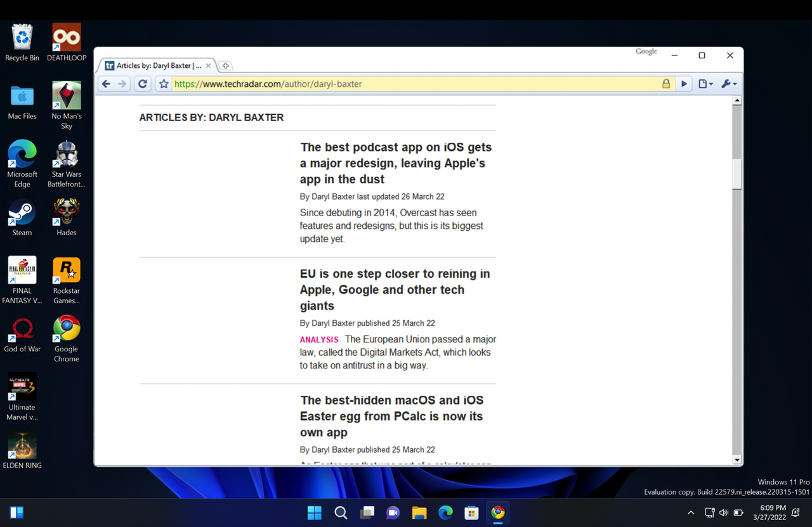Click the Overcast summary text of podcast article

coord(391,226)
